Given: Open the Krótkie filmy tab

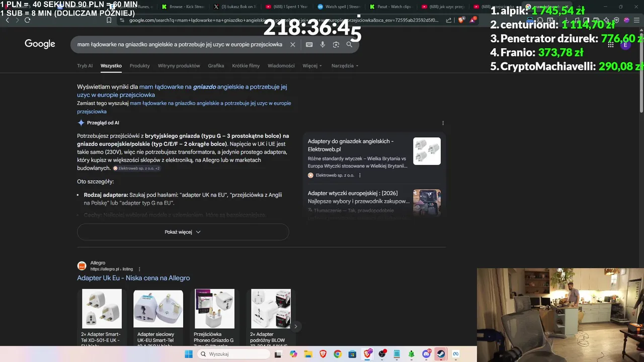Looking at the screenshot, I should (246, 66).
